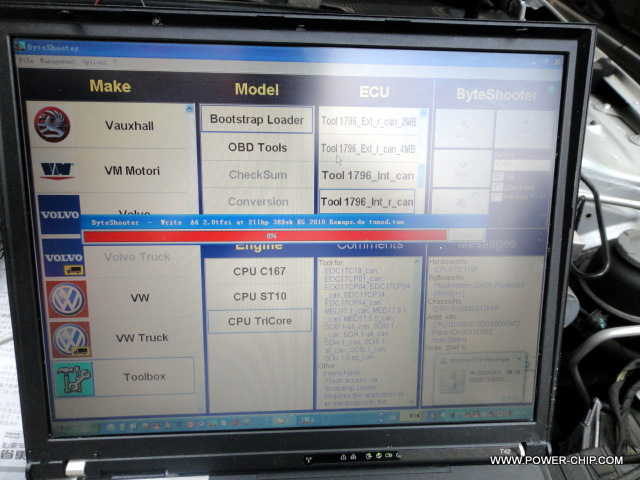640x480 pixels.
Task: Open the Options menu
Action: tap(94, 62)
